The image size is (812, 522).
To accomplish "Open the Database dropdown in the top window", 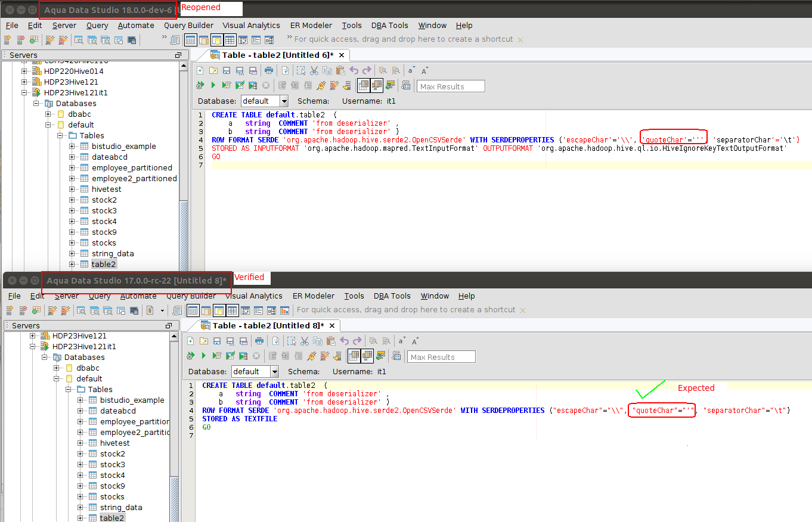I will tap(284, 101).
